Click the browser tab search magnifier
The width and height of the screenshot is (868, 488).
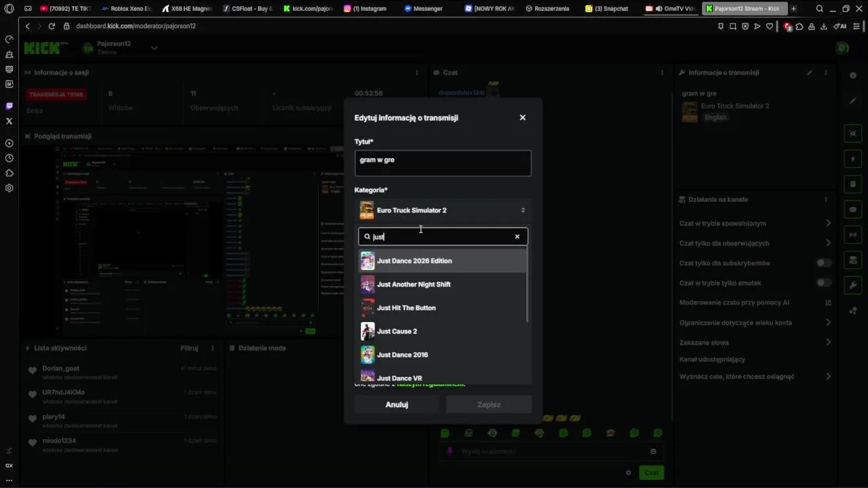pyautogui.click(x=819, y=9)
